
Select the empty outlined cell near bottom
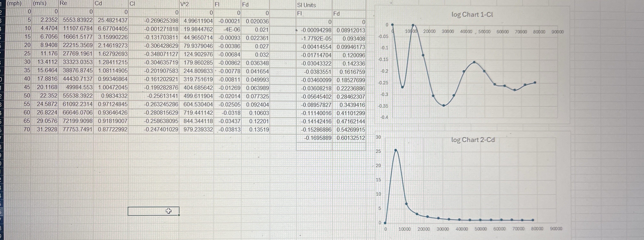click(x=153, y=211)
